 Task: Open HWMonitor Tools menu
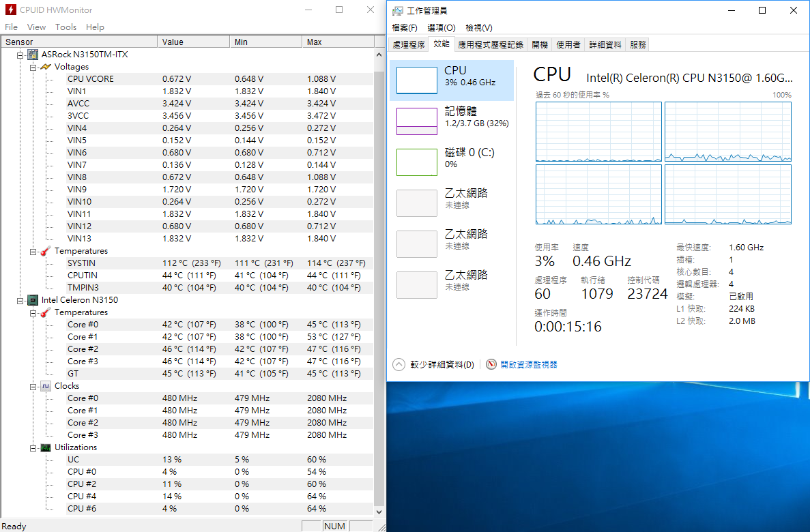66,27
